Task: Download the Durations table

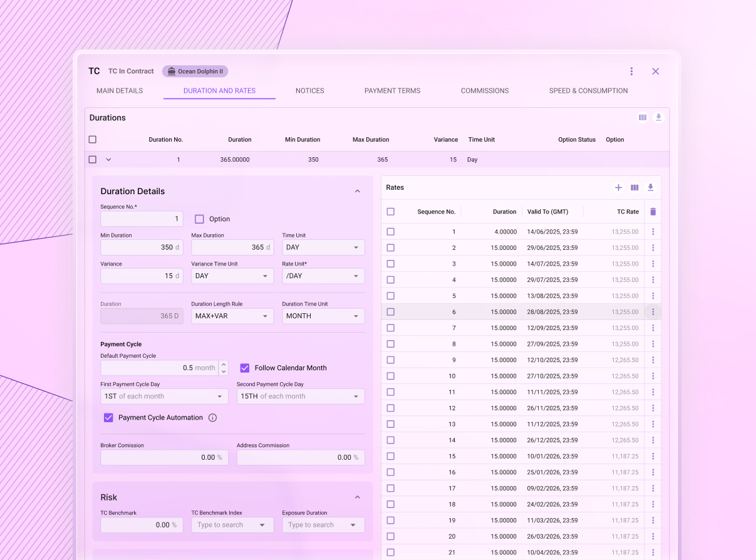Action: tap(658, 117)
